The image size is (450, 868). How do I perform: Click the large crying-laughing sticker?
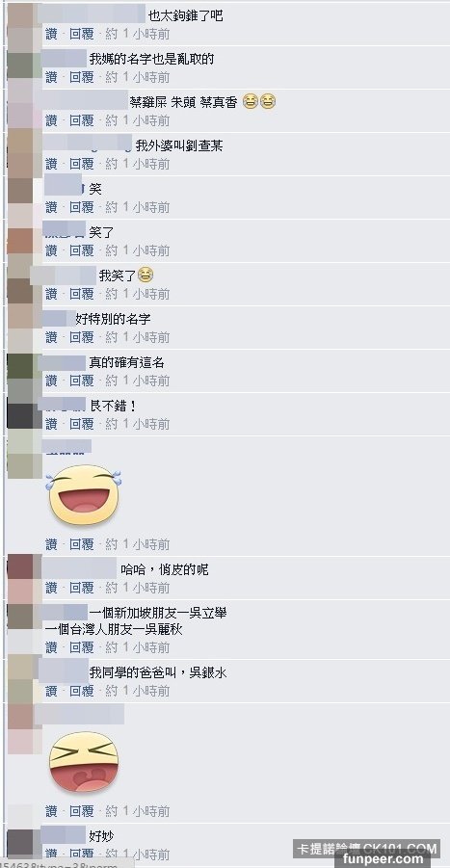click(83, 494)
